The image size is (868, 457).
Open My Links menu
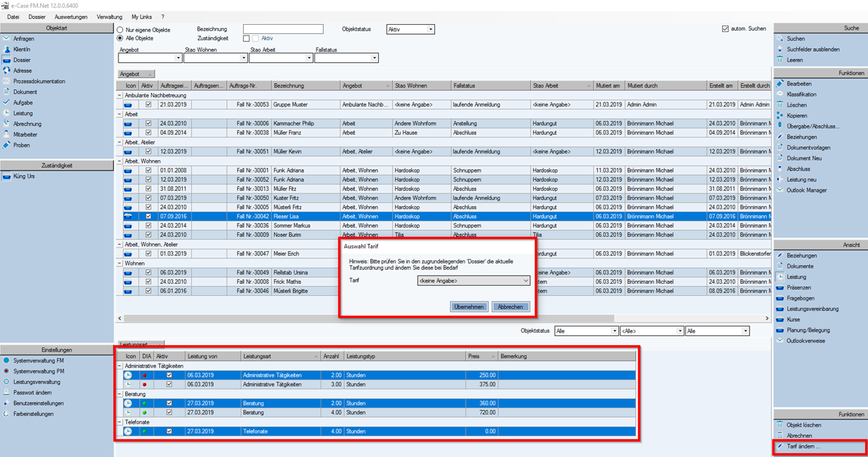(x=141, y=17)
